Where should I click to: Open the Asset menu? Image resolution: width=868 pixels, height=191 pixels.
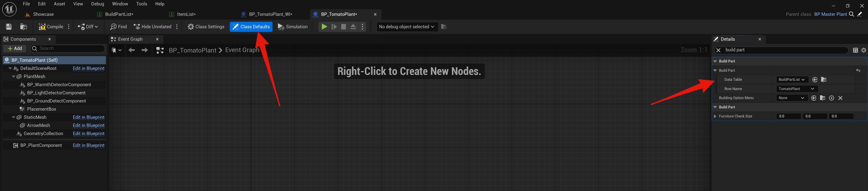pos(59,4)
